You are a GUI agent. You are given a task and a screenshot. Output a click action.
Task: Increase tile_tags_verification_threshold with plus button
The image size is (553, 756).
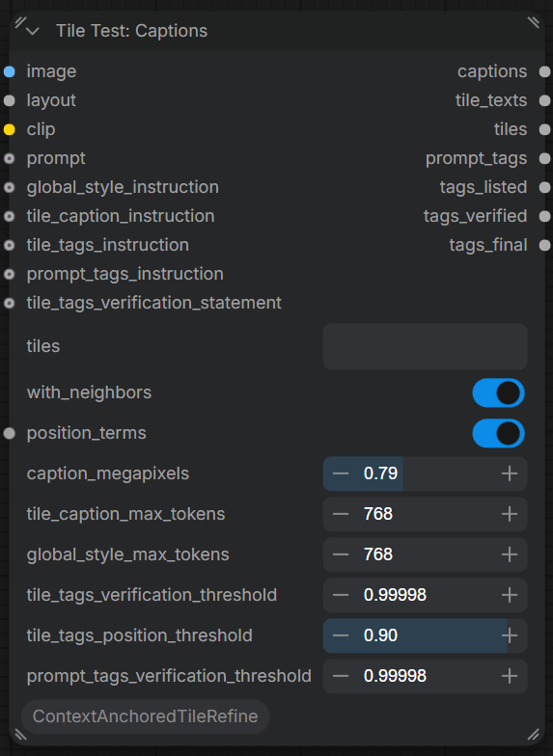tap(510, 596)
